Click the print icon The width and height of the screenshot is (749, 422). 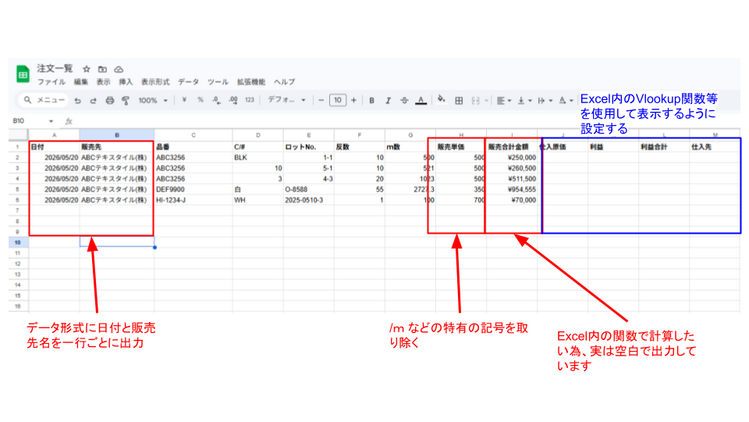pos(110,100)
